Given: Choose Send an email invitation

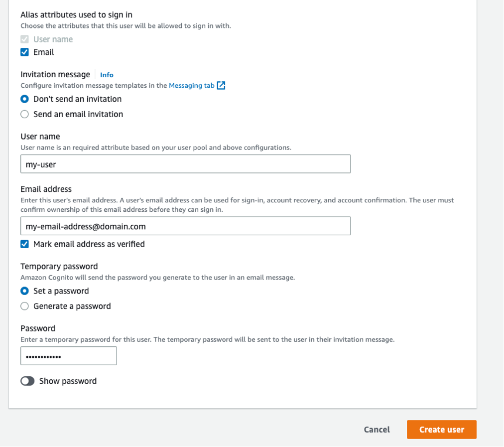Looking at the screenshot, I should 24,114.
